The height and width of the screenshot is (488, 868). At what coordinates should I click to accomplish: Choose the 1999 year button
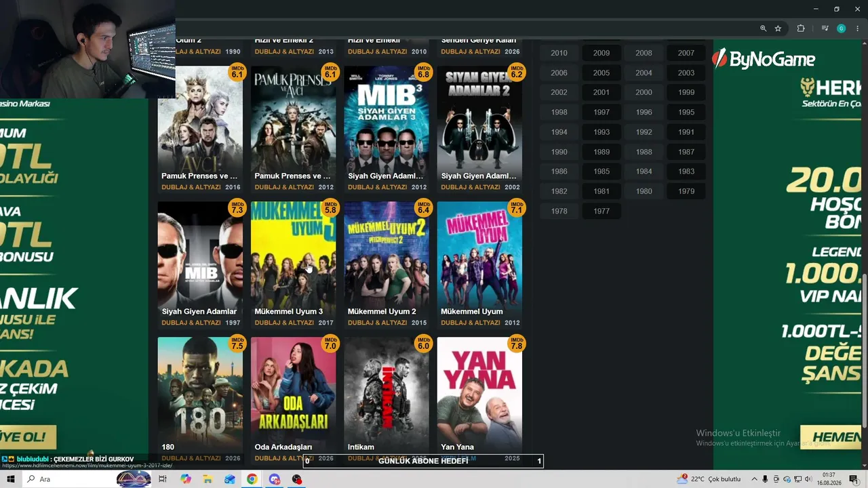pyautogui.click(x=686, y=92)
